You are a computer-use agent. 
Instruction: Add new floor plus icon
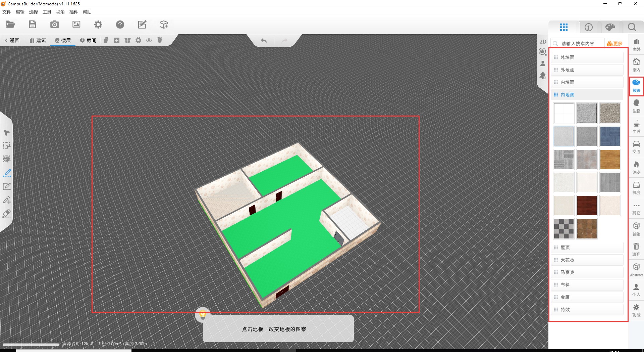117,40
